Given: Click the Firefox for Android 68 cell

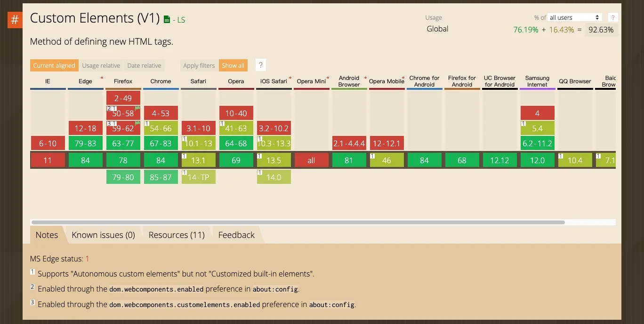Looking at the screenshot, I should (462, 160).
